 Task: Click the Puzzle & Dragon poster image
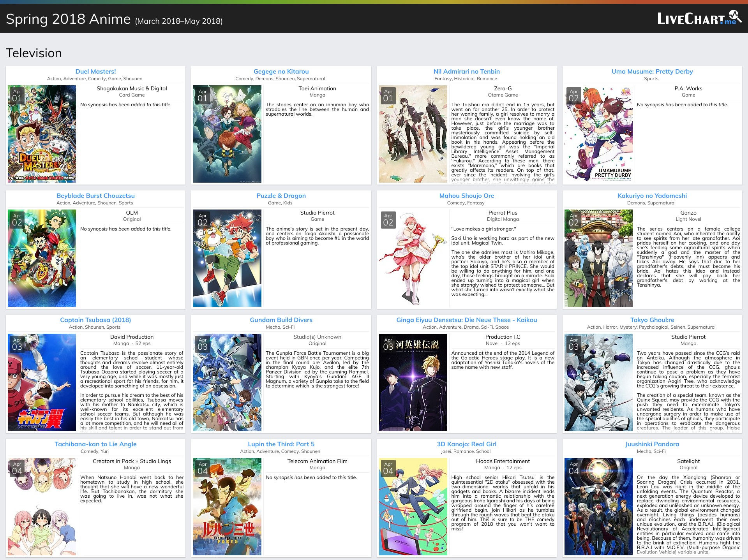pos(227,258)
